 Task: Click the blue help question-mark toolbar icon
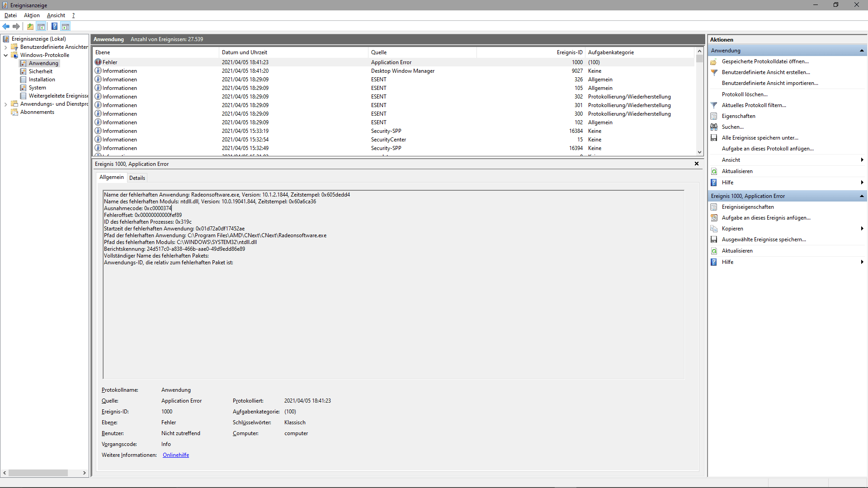coord(54,26)
